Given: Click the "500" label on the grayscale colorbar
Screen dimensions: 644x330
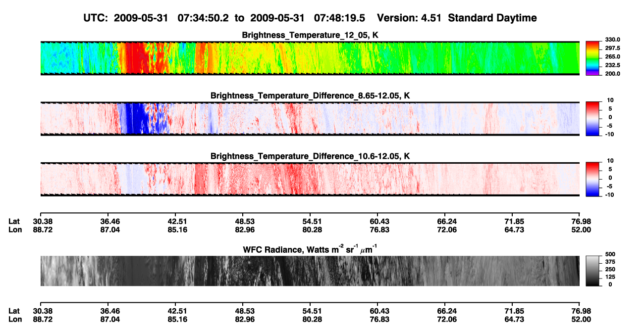Looking at the screenshot, I should click(611, 254).
